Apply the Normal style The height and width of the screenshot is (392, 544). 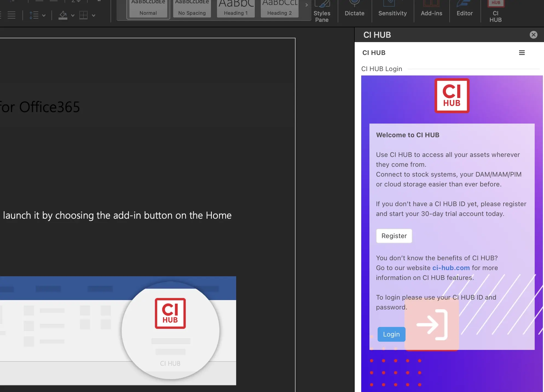point(148,9)
